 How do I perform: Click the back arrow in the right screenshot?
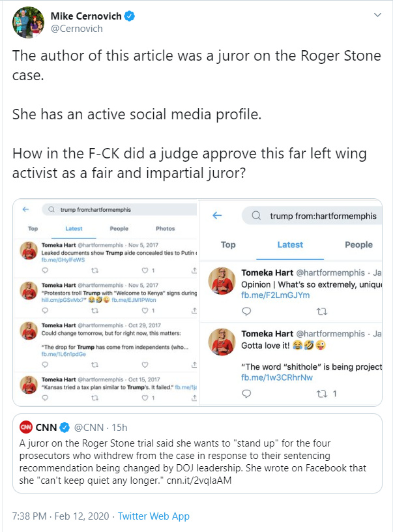(218, 216)
